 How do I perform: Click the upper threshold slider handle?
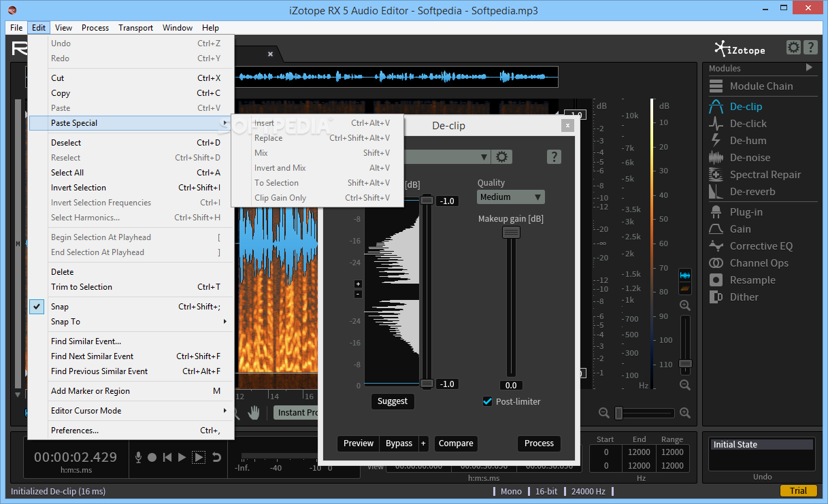point(427,200)
